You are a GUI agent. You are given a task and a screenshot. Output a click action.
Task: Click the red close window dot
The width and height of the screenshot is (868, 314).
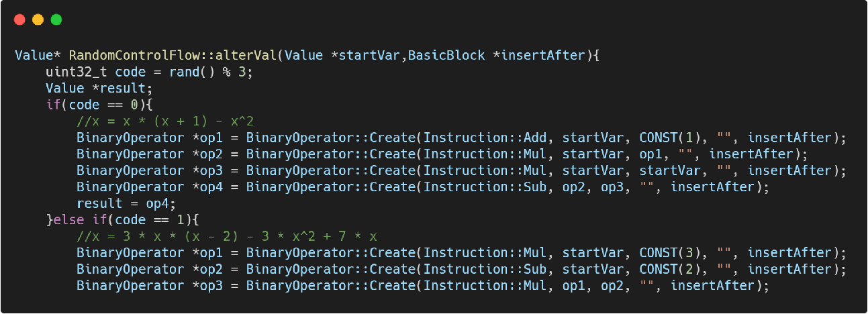(19, 19)
